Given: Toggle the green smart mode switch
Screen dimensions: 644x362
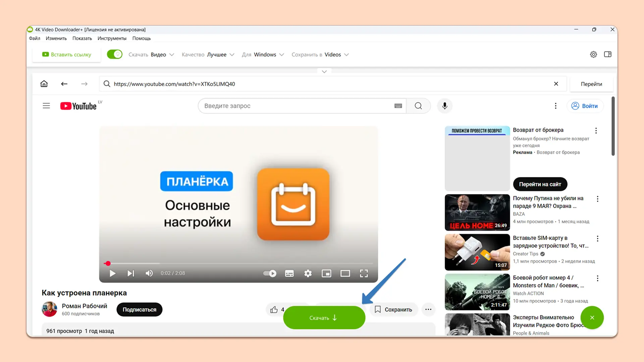Looking at the screenshot, I should click(x=114, y=54).
